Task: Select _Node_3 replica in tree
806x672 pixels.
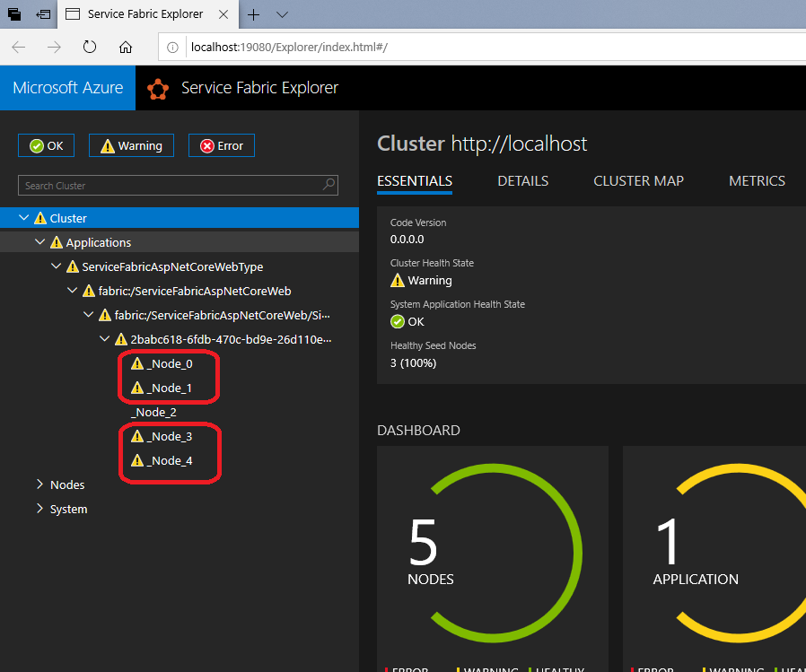Action: click(x=171, y=436)
